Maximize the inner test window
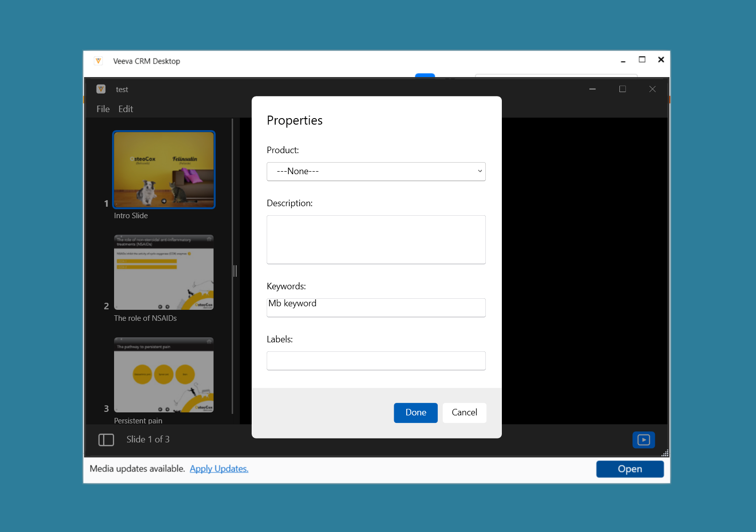This screenshot has width=756, height=532. (622, 89)
